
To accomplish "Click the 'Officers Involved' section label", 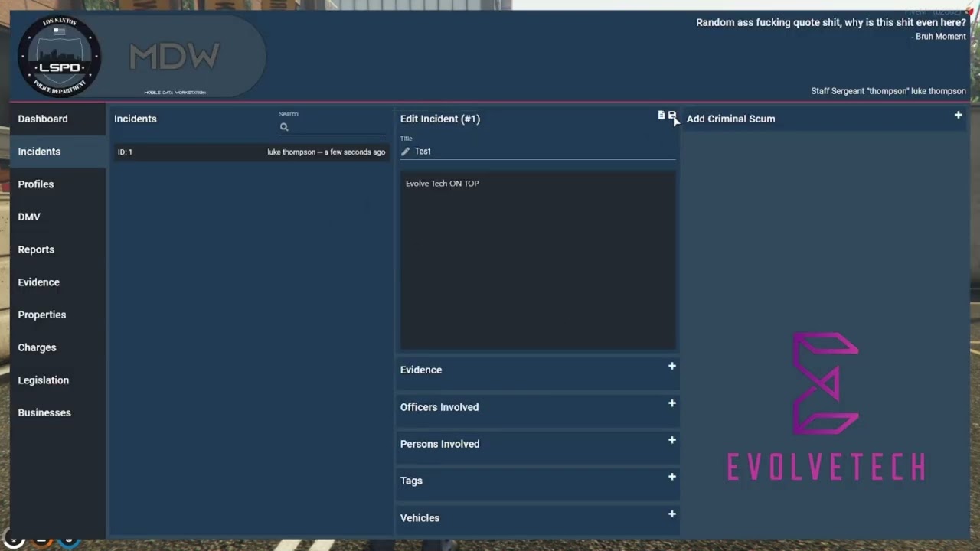I will tap(439, 407).
